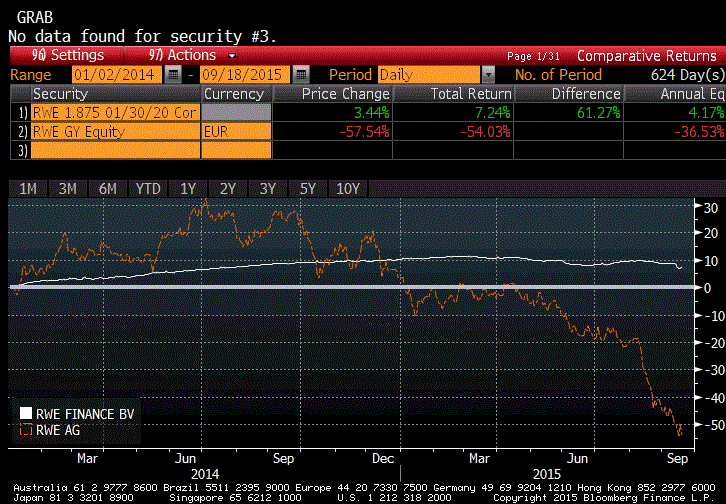The width and height of the screenshot is (726, 504).
Task: Click the 4.17% annual equivalent value
Action: [707, 112]
